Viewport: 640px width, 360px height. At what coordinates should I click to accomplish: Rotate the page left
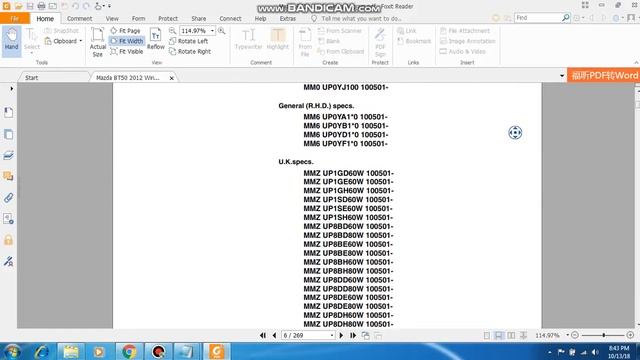189,41
